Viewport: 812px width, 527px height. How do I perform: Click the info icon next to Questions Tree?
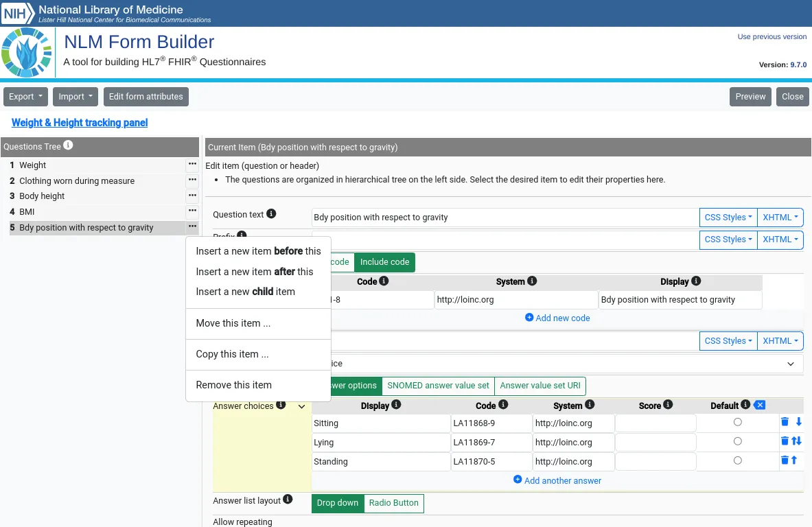point(68,145)
